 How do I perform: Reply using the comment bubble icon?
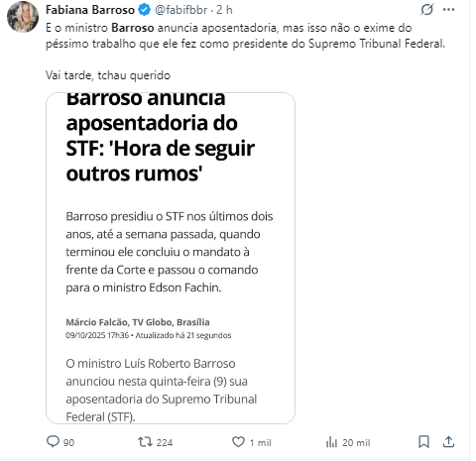(x=53, y=441)
